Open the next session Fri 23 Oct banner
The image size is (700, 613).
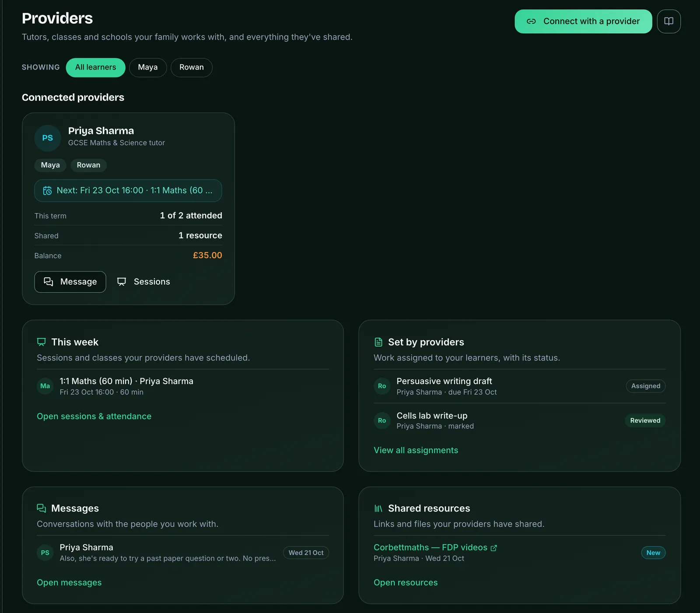tap(128, 190)
